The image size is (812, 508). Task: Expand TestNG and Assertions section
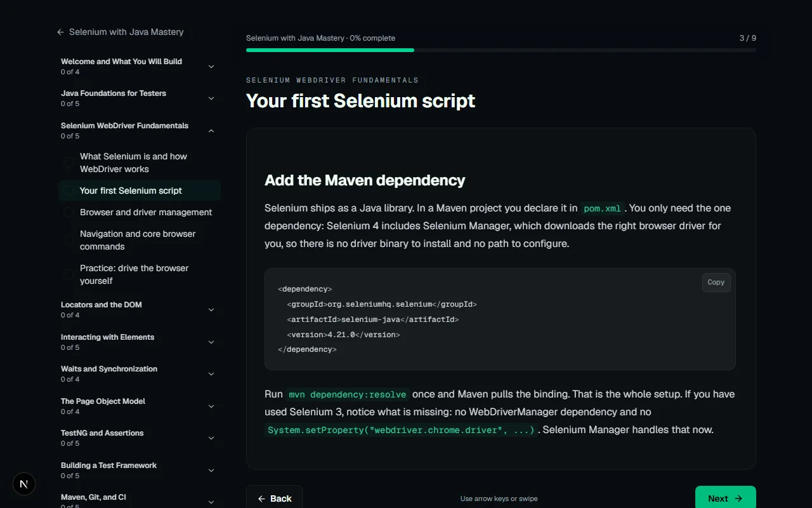[138, 438]
